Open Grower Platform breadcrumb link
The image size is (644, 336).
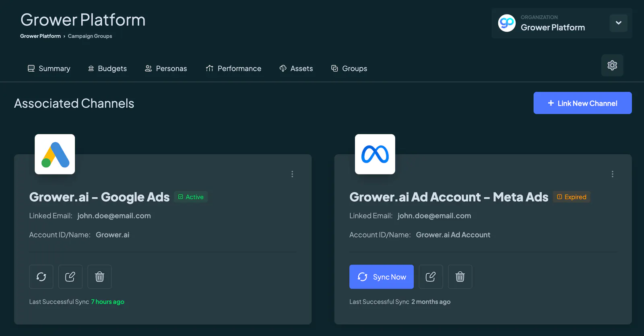(x=41, y=36)
